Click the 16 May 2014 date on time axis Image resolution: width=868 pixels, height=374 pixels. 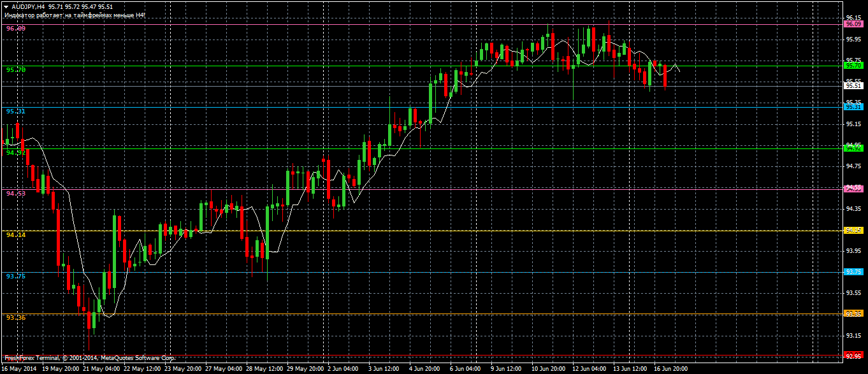(19, 369)
